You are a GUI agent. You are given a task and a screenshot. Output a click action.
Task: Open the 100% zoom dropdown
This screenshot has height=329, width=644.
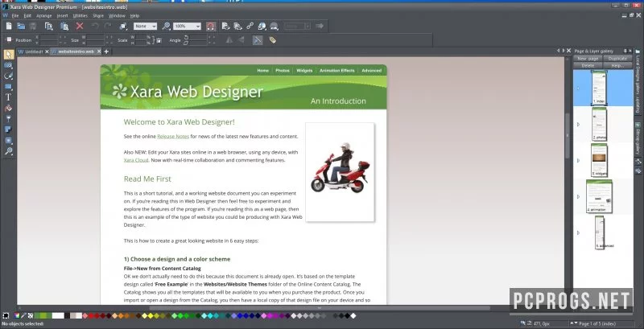coord(187,27)
